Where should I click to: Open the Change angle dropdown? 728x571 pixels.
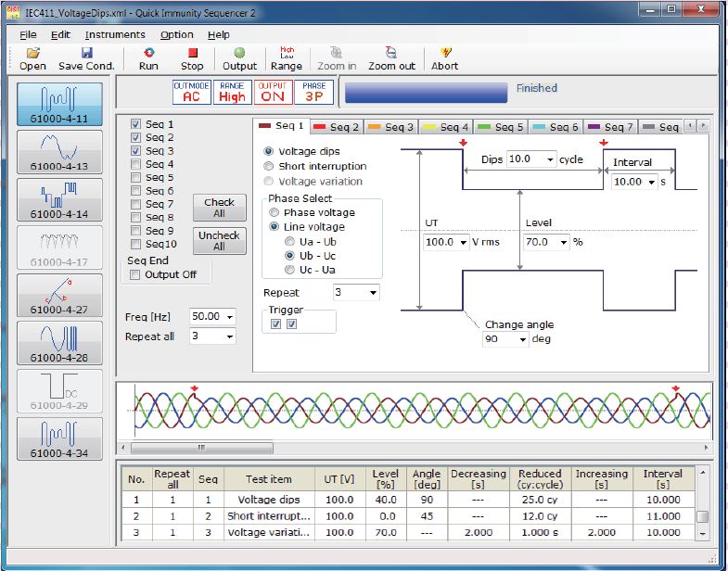point(523,340)
